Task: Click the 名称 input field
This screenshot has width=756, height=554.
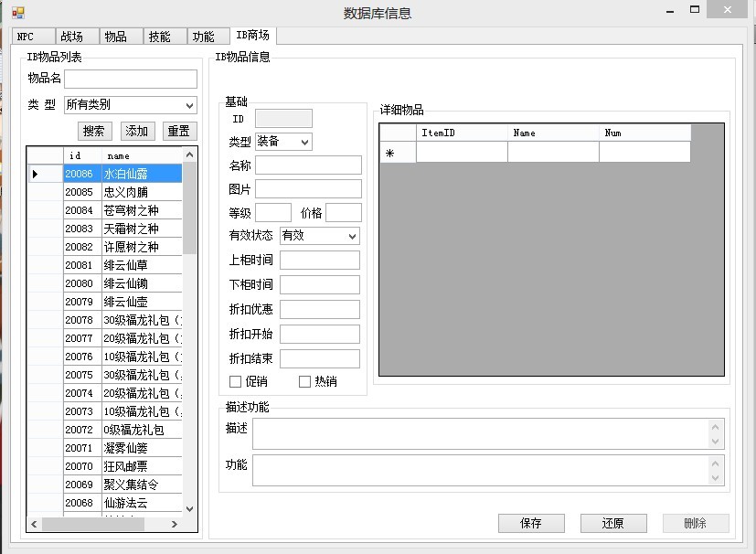Action: (x=309, y=165)
